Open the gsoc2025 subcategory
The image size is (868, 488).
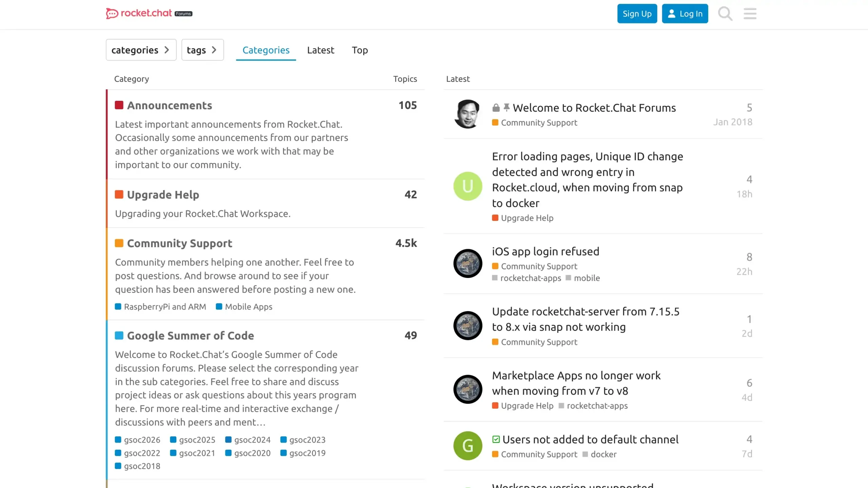193,440
